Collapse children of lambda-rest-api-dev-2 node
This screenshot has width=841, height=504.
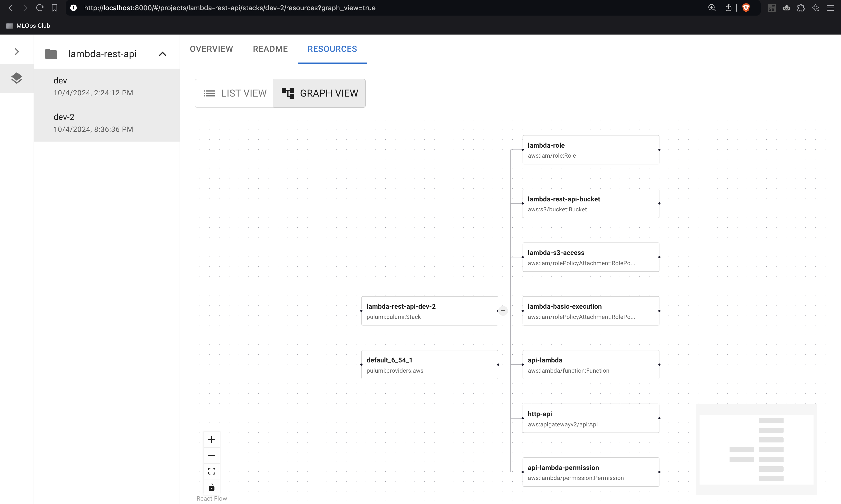pyautogui.click(x=503, y=311)
